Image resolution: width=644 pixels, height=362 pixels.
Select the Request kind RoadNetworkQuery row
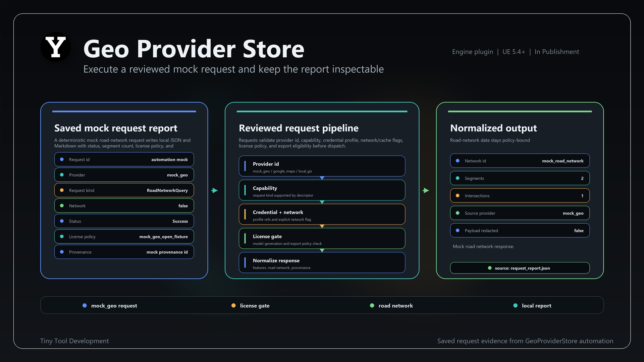(124, 190)
